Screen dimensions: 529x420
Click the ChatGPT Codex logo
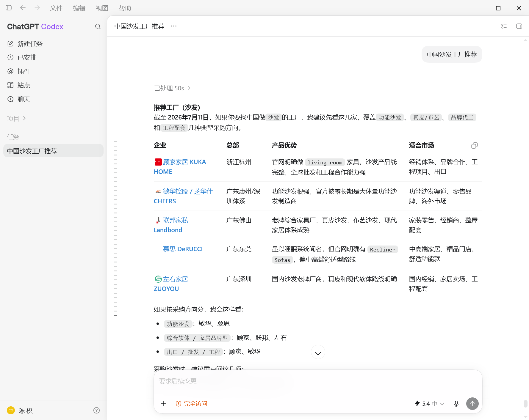35,26
